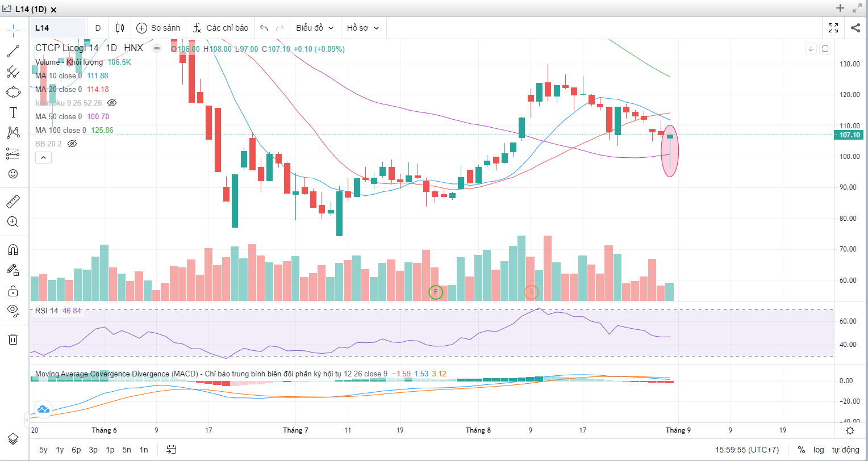Screen dimensions: 868x461
Task: Set the time range to 5y
Action: [x=43, y=450]
